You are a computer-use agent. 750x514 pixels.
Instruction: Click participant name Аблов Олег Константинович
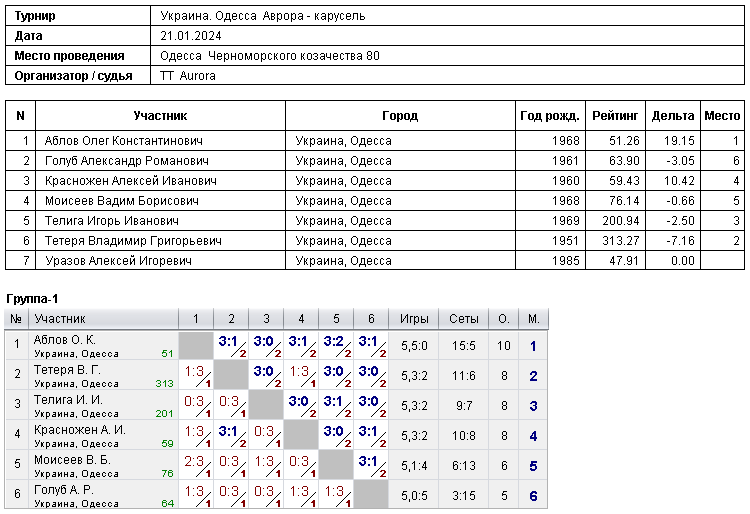123,141
